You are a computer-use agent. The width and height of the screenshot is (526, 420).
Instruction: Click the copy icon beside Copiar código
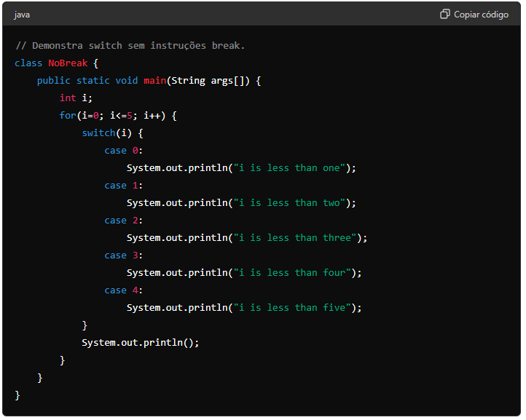[x=444, y=15]
